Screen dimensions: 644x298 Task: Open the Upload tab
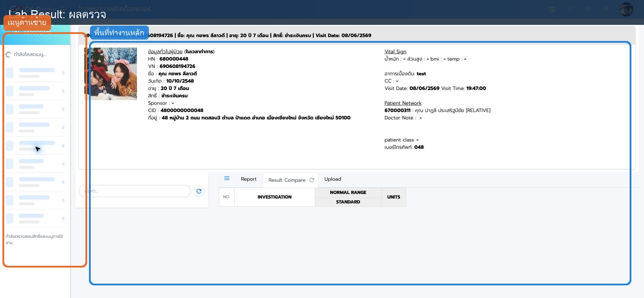coord(333,179)
